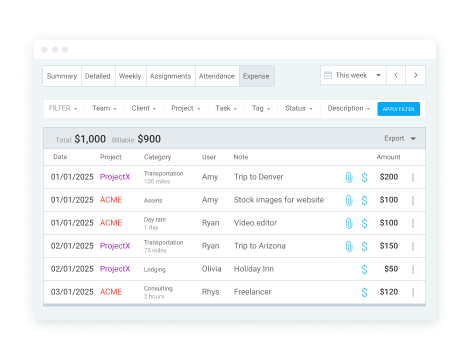
Task: Switch to the Summary tab
Action: (62, 76)
